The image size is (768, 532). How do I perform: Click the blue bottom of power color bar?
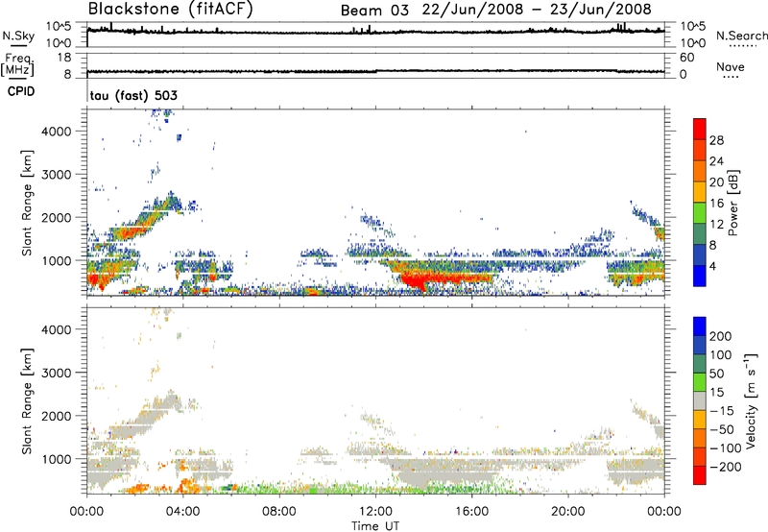click(700, 276)
